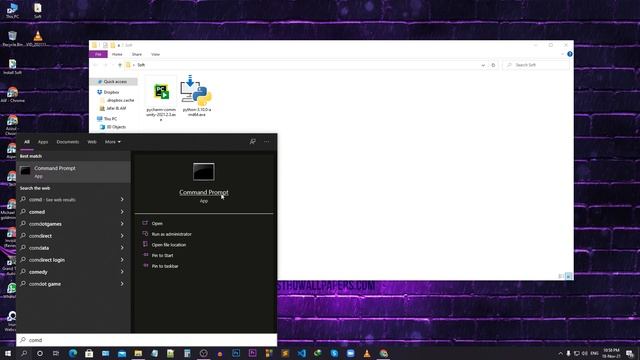The image size is (640, 360).
Task: Open the Home ribbon tab in Explorer
Action: coord(117,54)
